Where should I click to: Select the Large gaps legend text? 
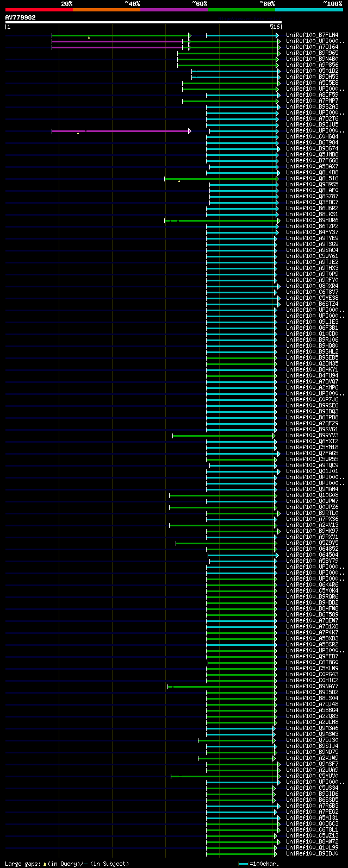(67, 864)
